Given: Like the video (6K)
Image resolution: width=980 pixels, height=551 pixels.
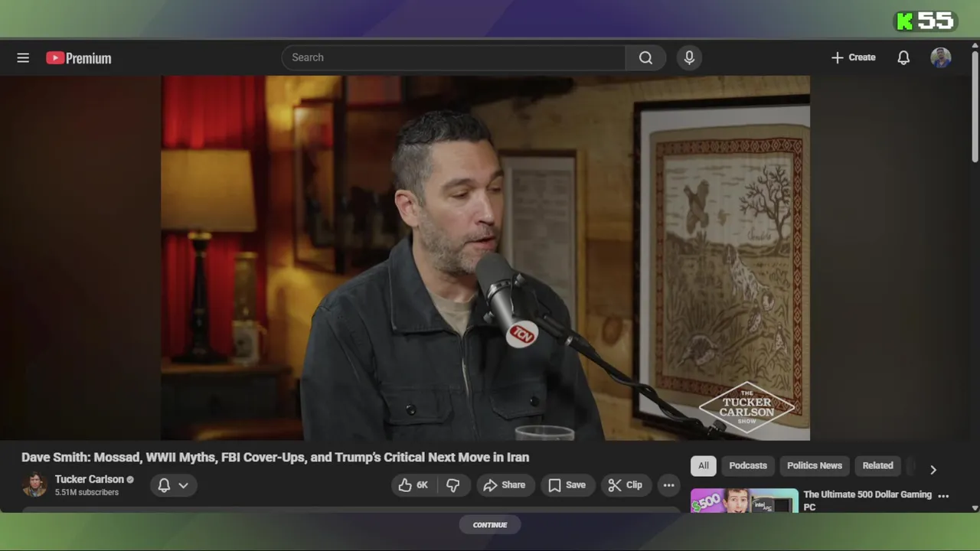Looking at the screenshot, I should coord(413,484).
